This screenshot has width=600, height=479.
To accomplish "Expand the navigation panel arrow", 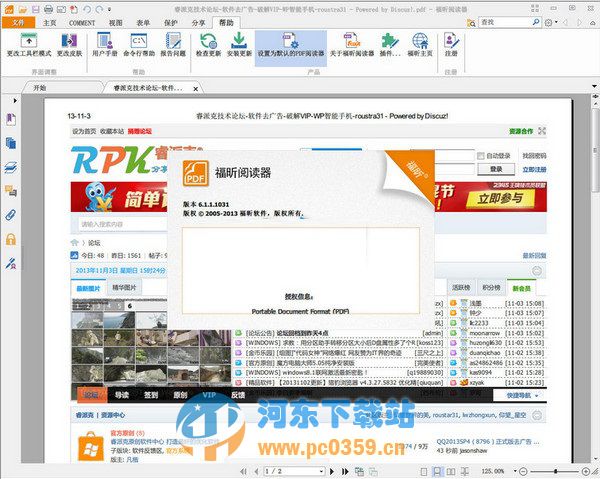I will [15, 101].
